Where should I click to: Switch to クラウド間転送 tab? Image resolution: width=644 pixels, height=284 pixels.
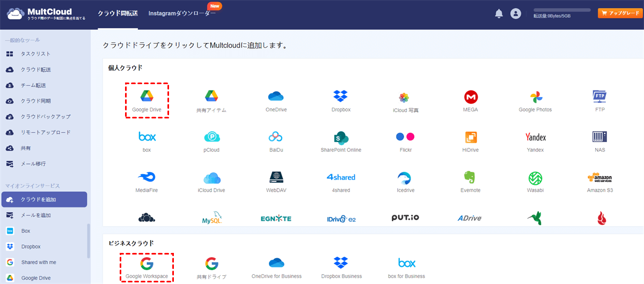pyautogui.click(x=118, y=13)
